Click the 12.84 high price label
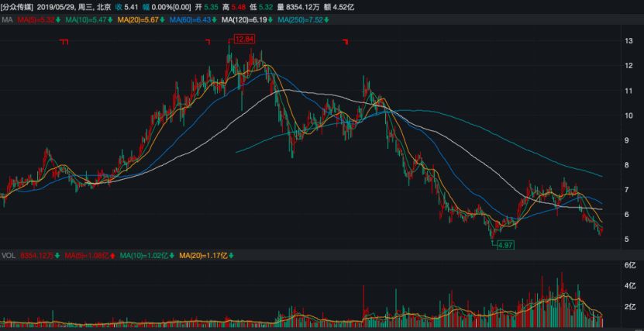Screen dimensions: 644x331 [x=244, y=40]
